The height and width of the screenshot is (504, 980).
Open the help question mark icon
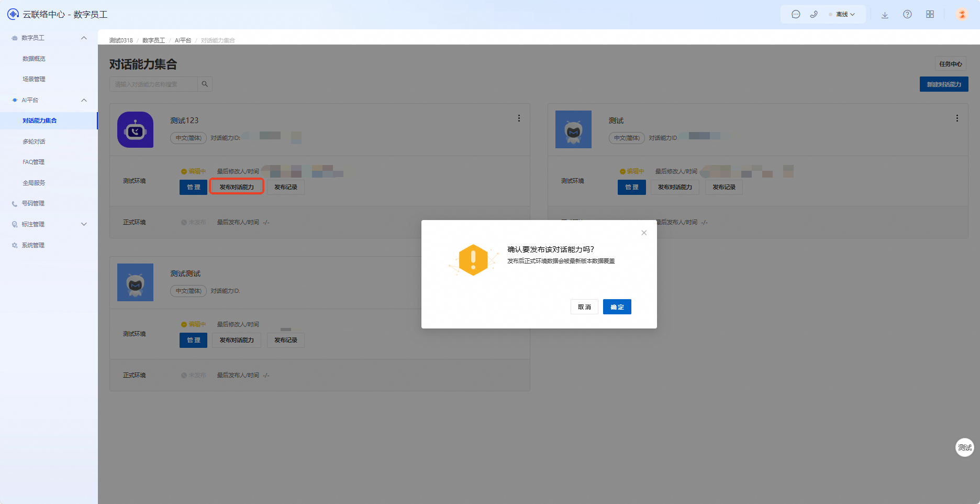click(907, 15)
